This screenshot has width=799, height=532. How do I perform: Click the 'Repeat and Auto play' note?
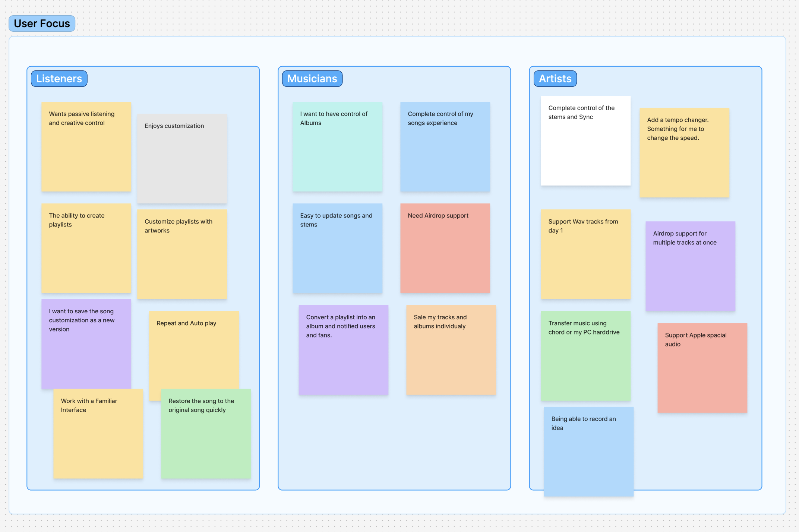coord(194,350)
